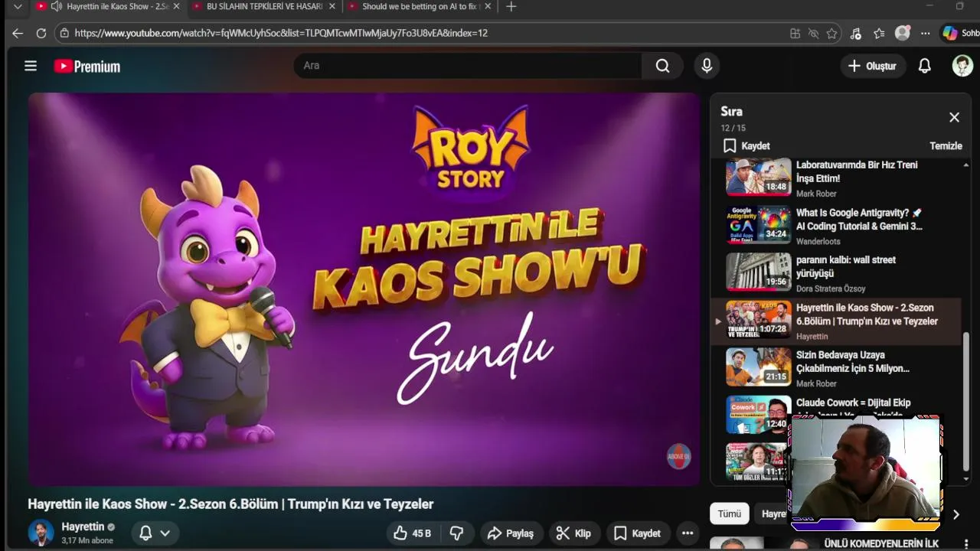Click the browser address bar URL
Screen dimensions: 980x551
[281, 33]
